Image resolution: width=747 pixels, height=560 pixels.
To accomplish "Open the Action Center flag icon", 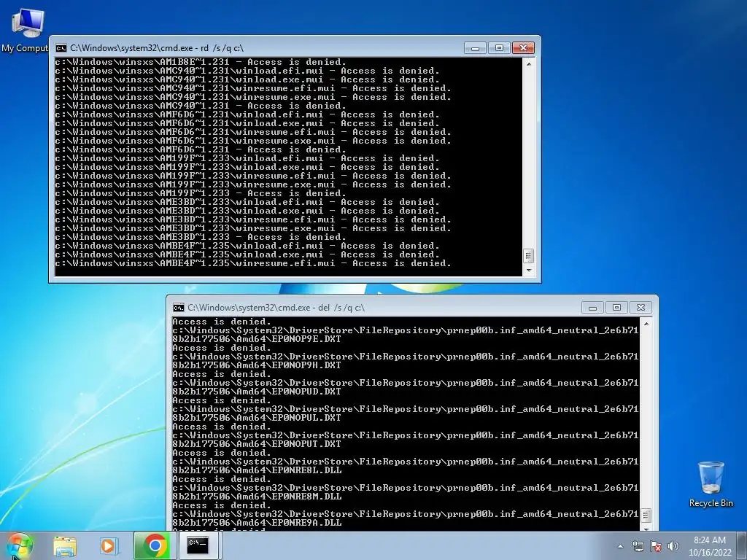I will (656, 546).
